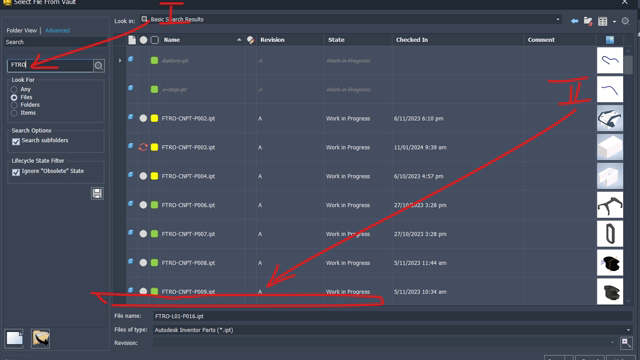
Task: Open the up-one-folder icon beside back arrow
Action: click(x=588, y=21)
